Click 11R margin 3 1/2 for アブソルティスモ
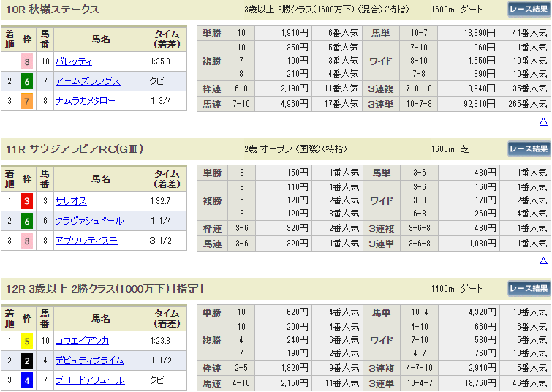Viewport: 552px width, 392px height. point(161,241)
